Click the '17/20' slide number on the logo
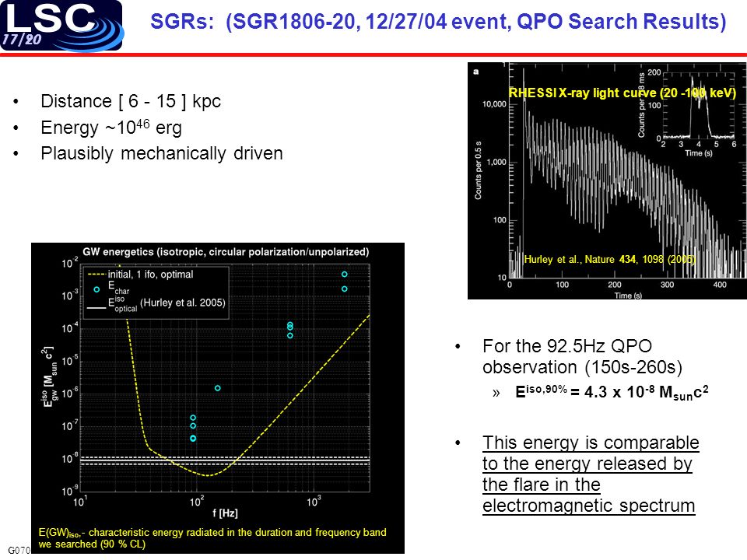 coord(22,39)
